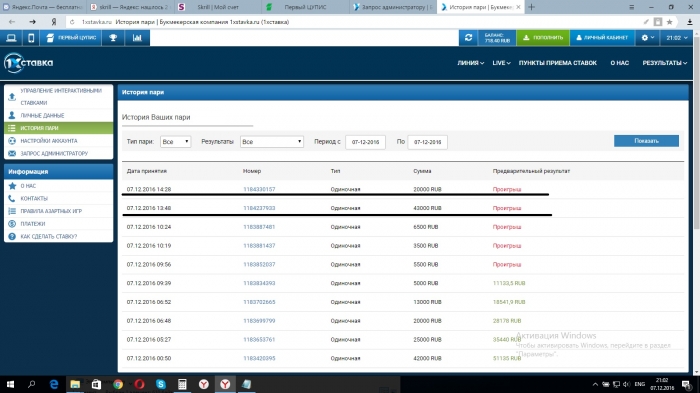
Task: Click the Настройки аккаунта sidebar icon
Action: click(x=12, y=141)
